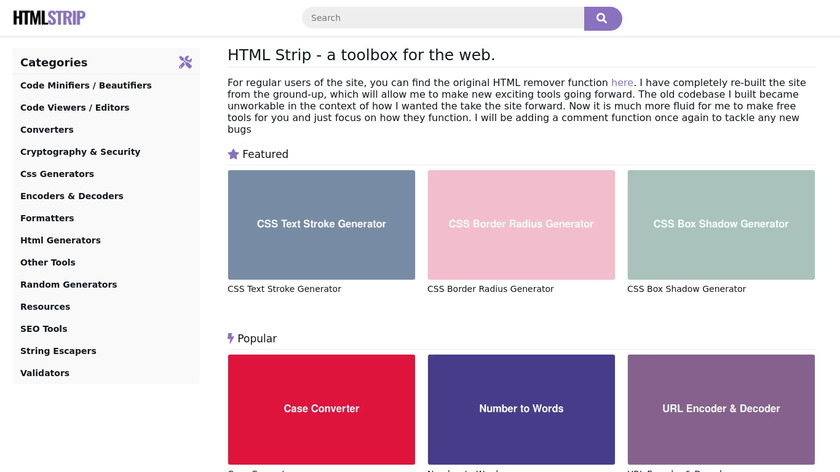Open the red Case Converter tile
Screen dimensions: 840x472
pyautogui.click(x=321, y=408)
